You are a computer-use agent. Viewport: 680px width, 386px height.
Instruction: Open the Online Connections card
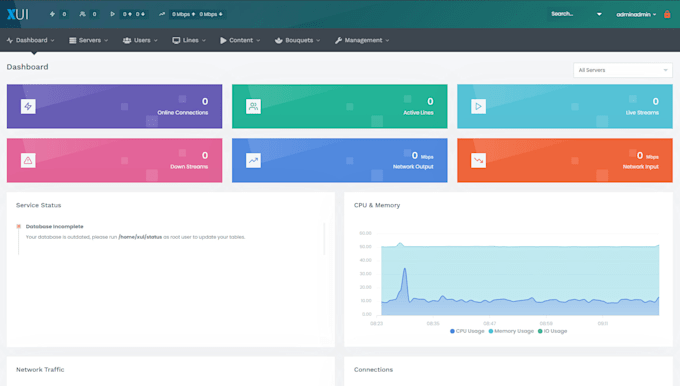coord(114,106)
